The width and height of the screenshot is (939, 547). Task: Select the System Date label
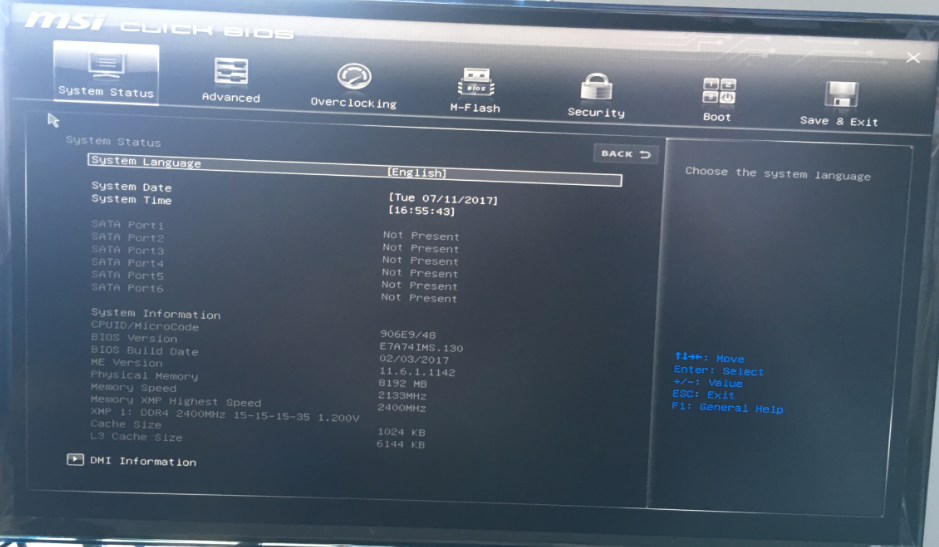(131, 187)
